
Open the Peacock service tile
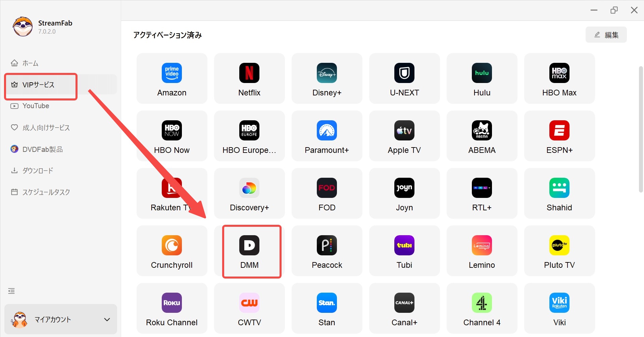pyautogui.click(x=327, y=251)
